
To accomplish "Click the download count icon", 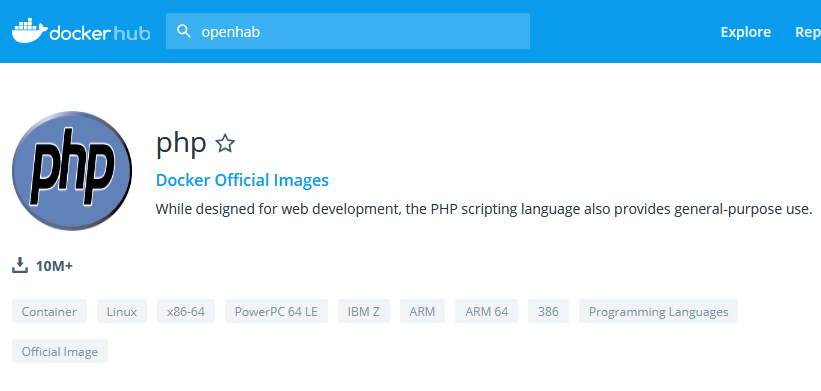I will pyautogui.click(x=20, y=265).
